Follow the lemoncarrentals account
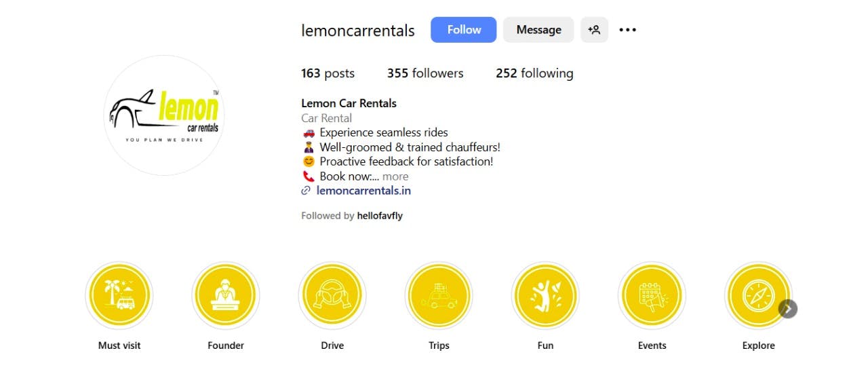This screenshot has height=376, width=868. [x=464, y=30]
